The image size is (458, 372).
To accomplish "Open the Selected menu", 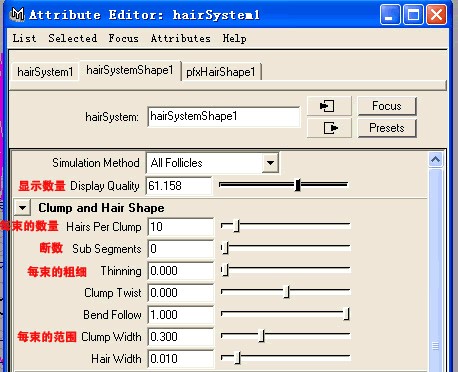I will tap(73, 38).
